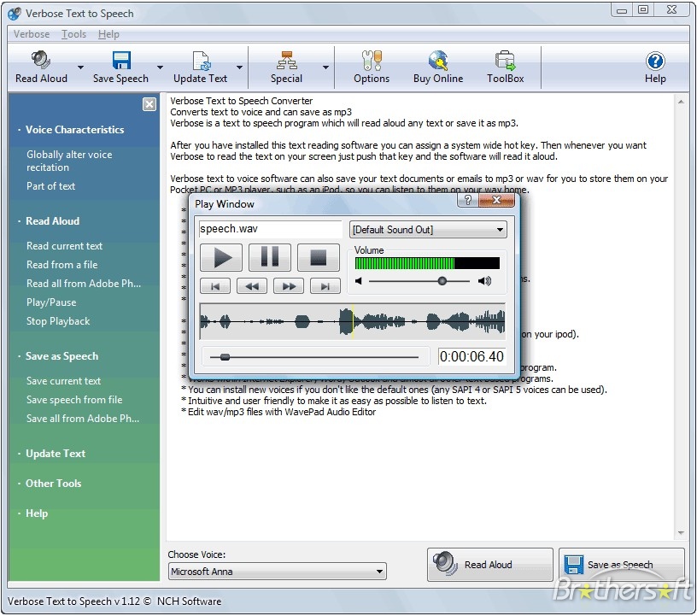Collapse the Read Aloud sidebar section
Viewport: 697px width, 616px height.
(x=52, y=221)
